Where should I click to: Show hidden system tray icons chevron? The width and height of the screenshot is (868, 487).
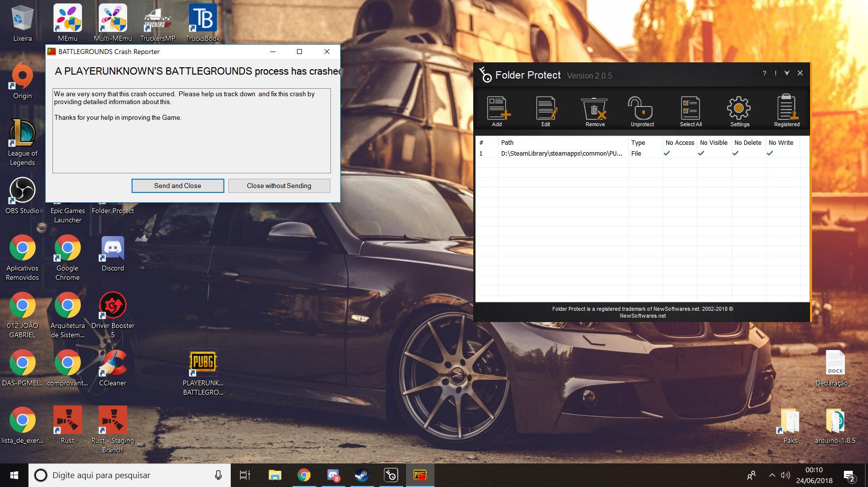click(772, 475)
